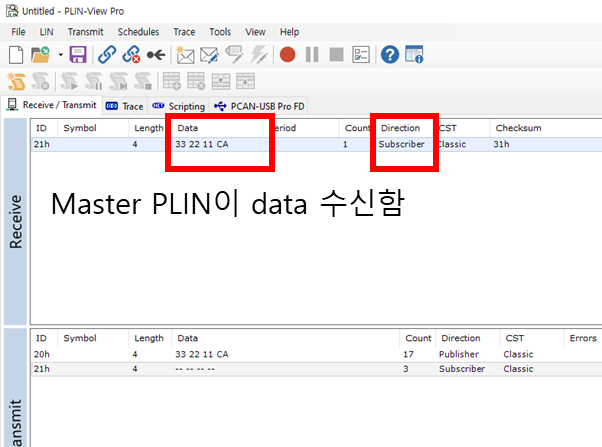Switch to the Scripting tab
The width and height of the screenshot is (602, 447).
(179, 106)
